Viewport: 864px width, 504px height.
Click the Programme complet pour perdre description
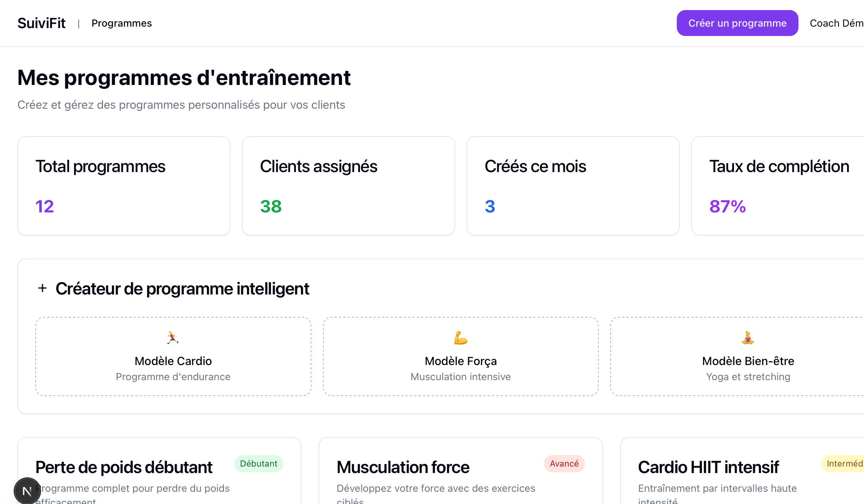[132, 493]
